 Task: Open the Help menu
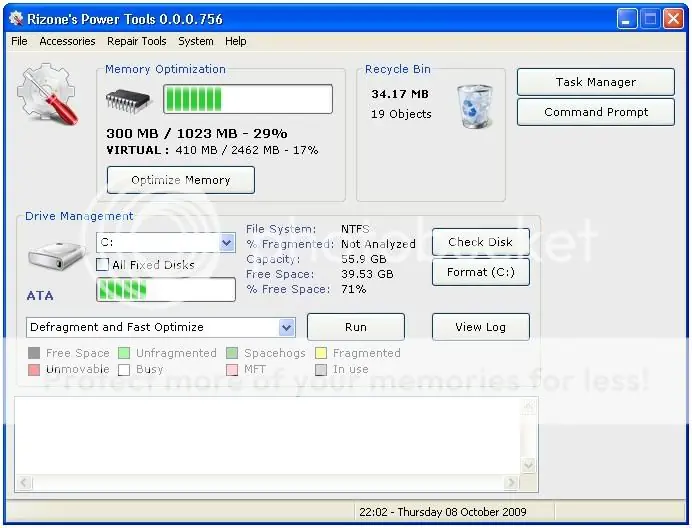point(236,41)
